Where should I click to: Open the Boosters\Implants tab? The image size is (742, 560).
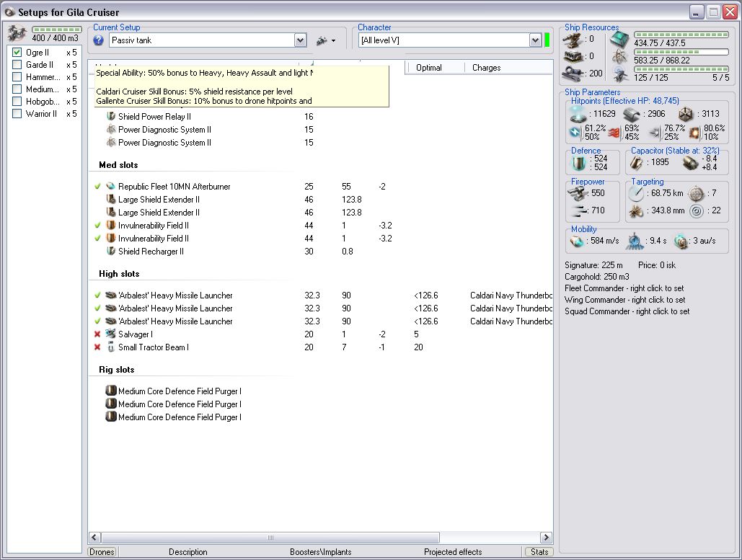coord(320,552)
